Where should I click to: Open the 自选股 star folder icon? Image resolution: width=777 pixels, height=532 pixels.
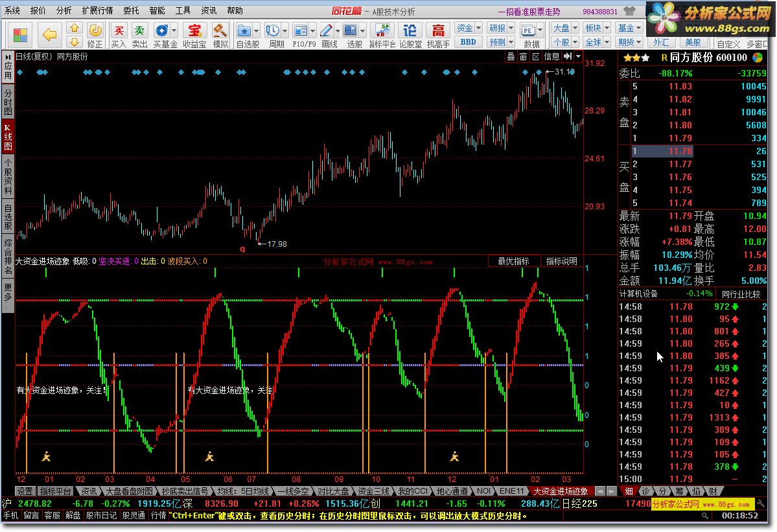[244, 30]
